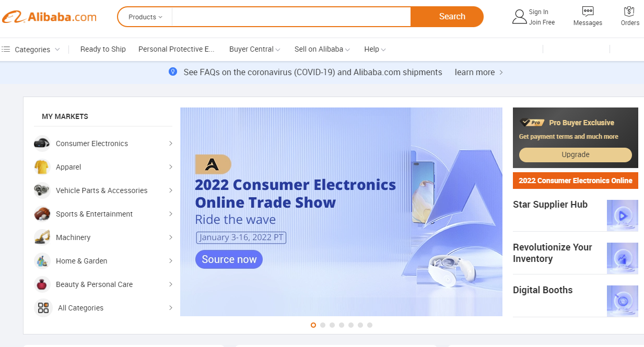Viewport: 644px width, 347px height.
Task: Switch to the second carousel slide dot
Action: click(x=323, y=325)
